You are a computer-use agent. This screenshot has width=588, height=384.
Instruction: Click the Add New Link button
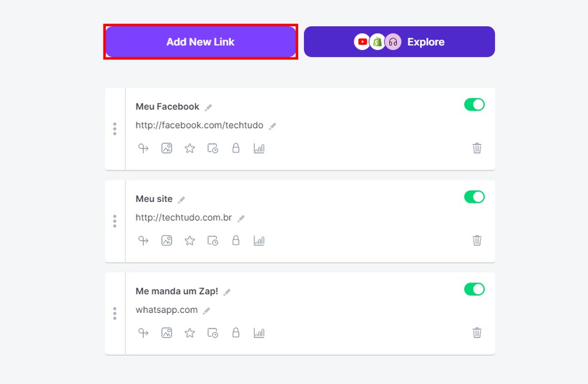pos(200,42)
